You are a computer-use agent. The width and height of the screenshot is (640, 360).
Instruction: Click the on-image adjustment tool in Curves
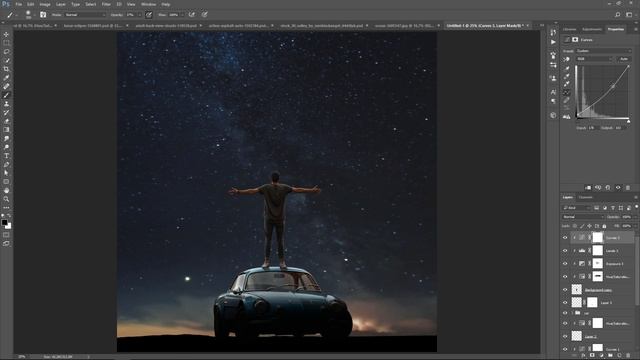point(567,59)
